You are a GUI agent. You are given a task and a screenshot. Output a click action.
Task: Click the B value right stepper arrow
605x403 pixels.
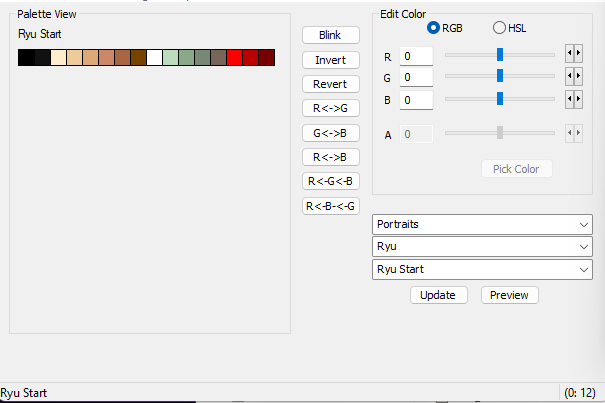coord(578,99)
